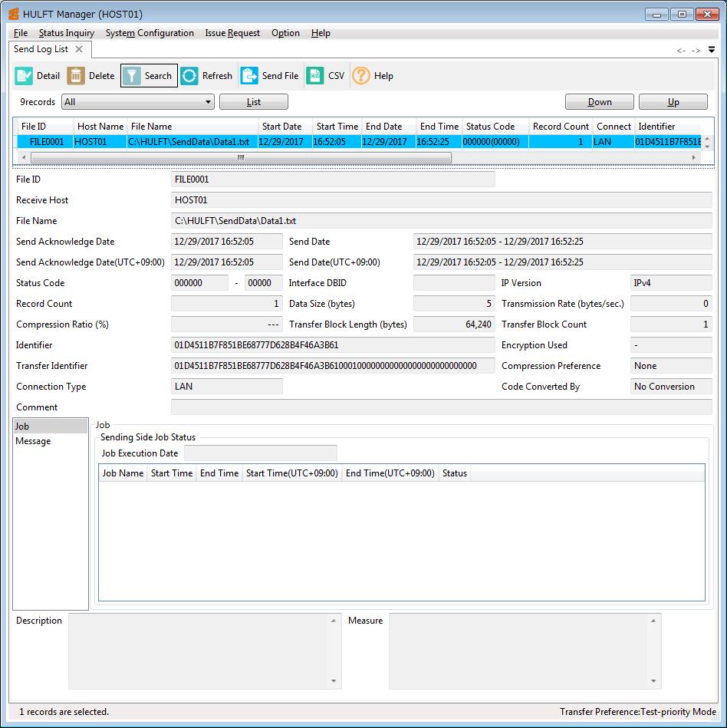The height and width of the screenshot is (728, 727).
Task: Click the File Name path field
Action: [441, 220]
